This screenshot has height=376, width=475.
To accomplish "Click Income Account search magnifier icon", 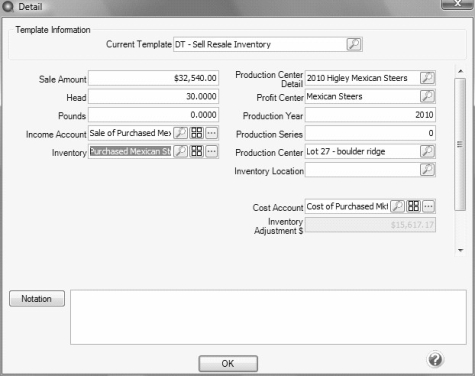I will (x=181, y=133).
